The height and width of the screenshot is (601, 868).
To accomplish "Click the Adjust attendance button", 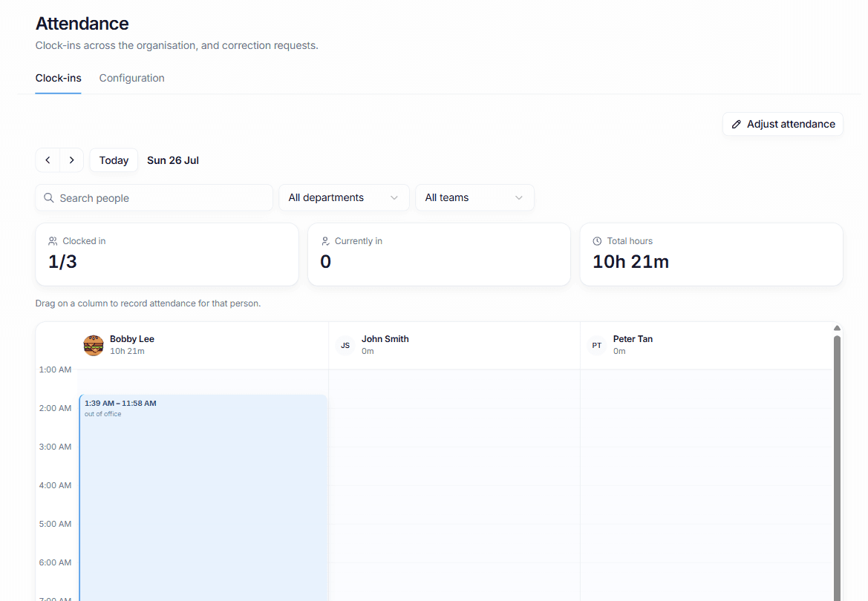I will 783,124.
